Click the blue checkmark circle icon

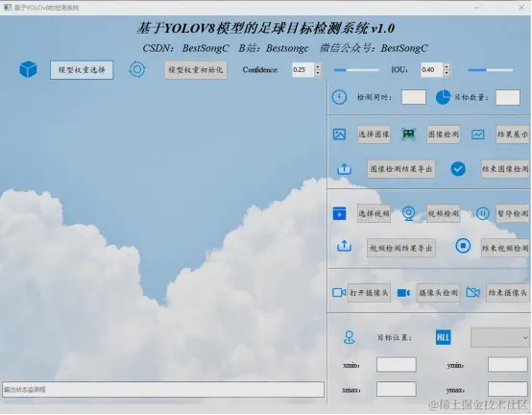coord(458,169)
